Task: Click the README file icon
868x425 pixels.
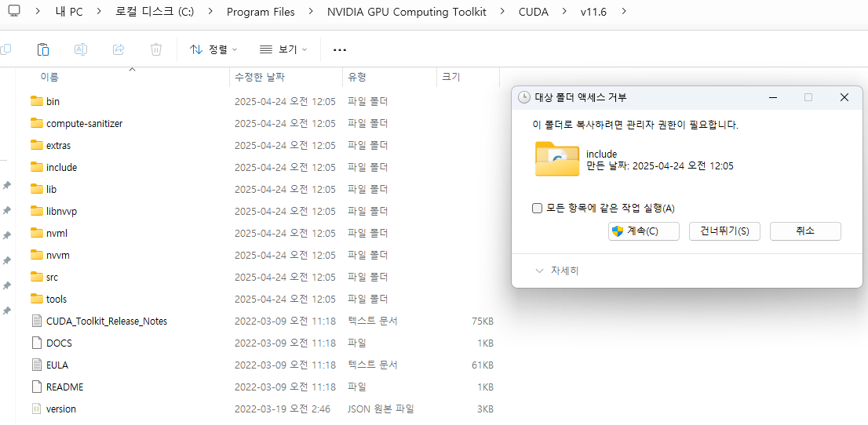Action: 37,387
